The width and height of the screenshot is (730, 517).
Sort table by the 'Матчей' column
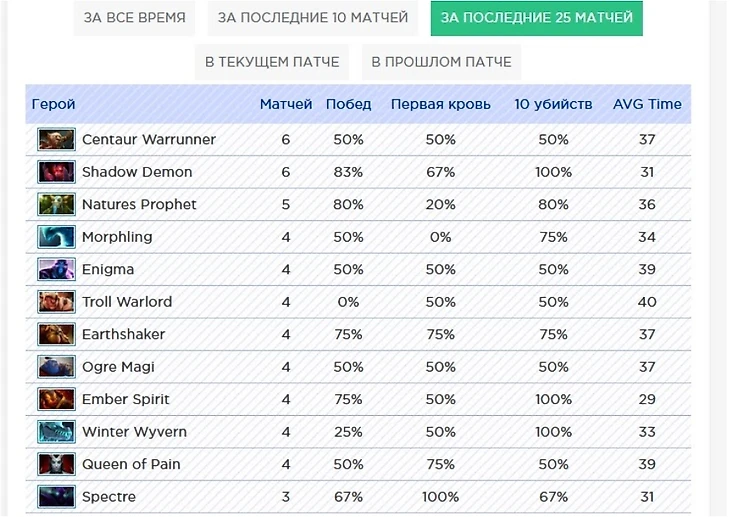click(x=286, y=104)
